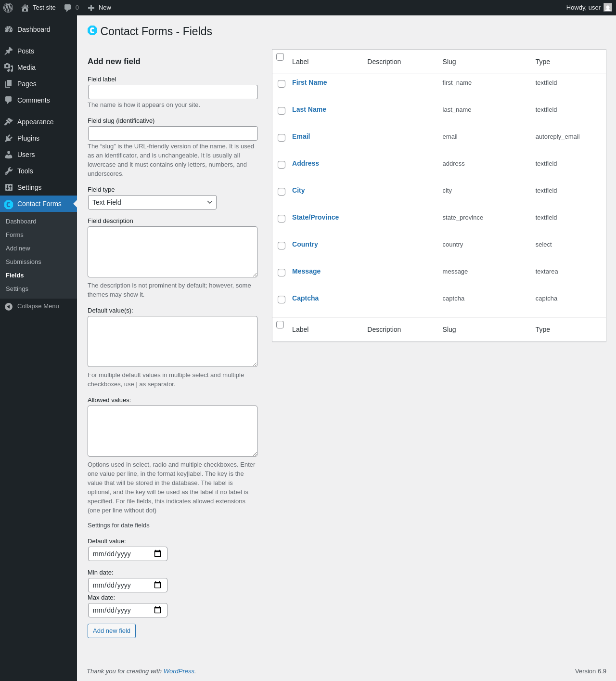Click the Appearance paintbrush icon
Screen dimensions: 616x681
9,122
